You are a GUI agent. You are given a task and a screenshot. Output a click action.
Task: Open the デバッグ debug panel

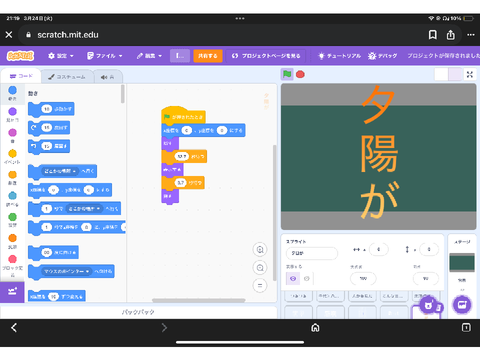[383, 56]
